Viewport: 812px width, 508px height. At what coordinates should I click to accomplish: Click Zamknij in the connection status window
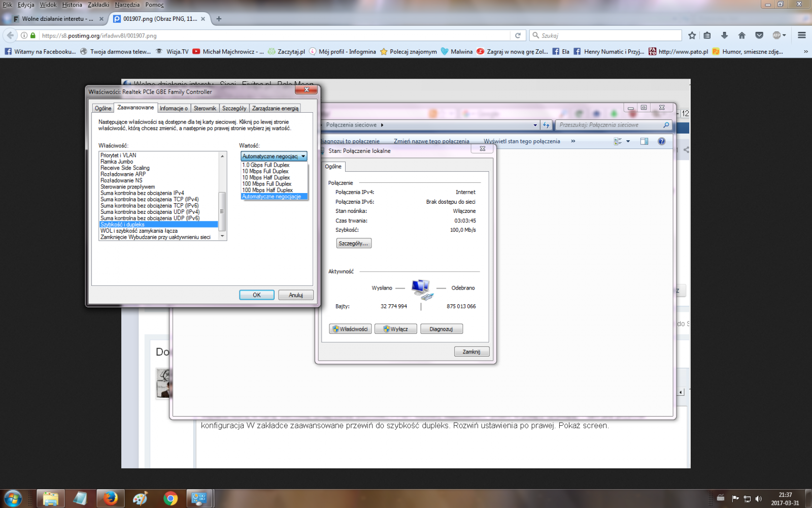click(x=471, y=352)
